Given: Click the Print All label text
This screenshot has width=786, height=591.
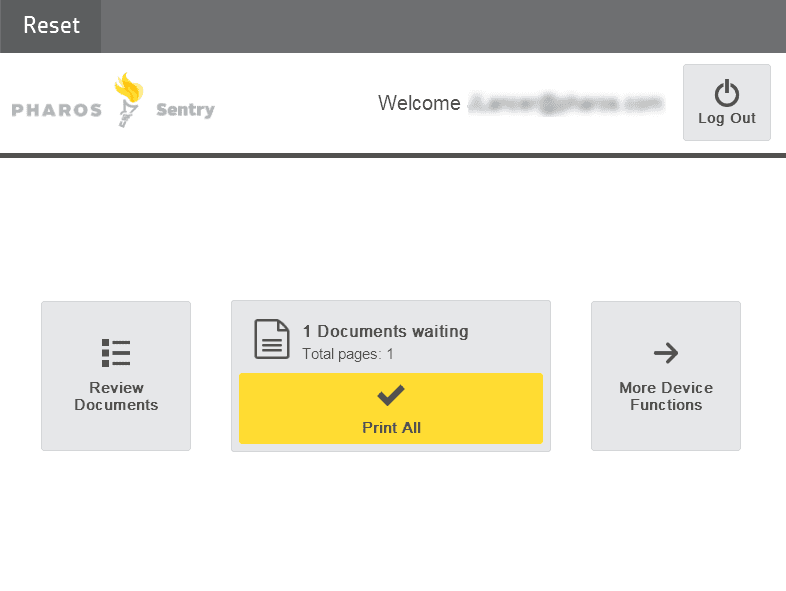Looking at the screenshot, I should click(x=391, y=428).
